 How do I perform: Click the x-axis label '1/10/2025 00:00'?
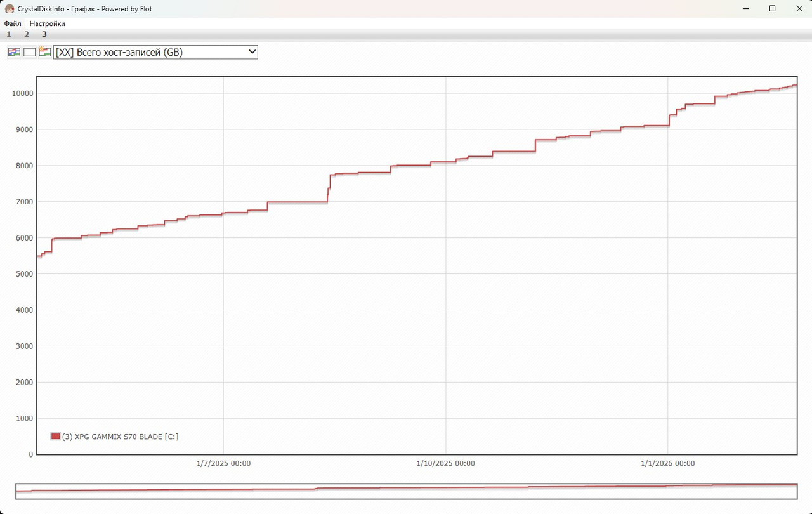click(x=445, y=463)
